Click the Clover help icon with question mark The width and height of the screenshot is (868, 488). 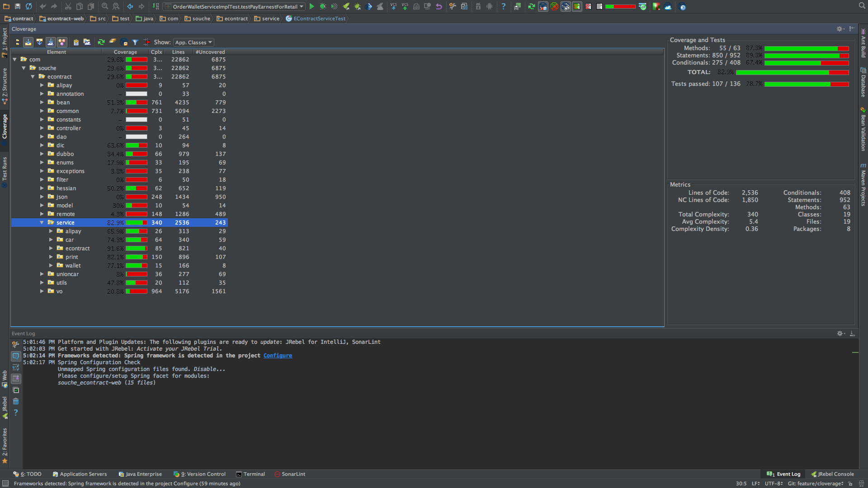683,7
